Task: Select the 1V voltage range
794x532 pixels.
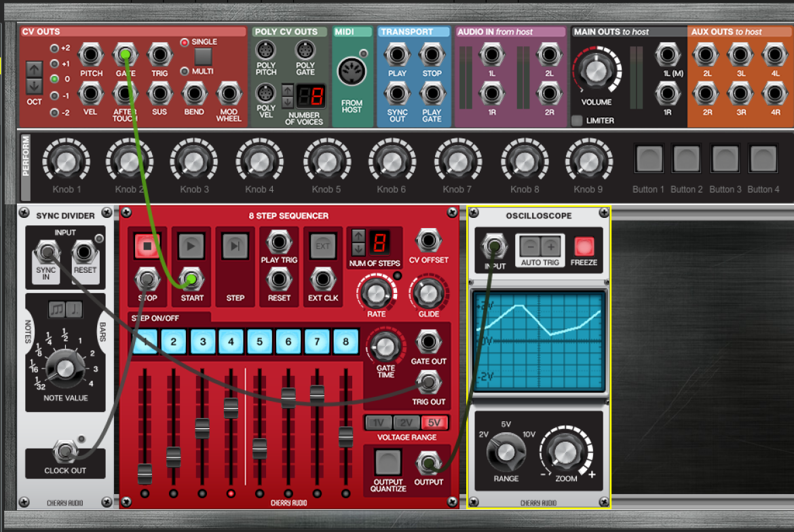Action: [378, 423]
